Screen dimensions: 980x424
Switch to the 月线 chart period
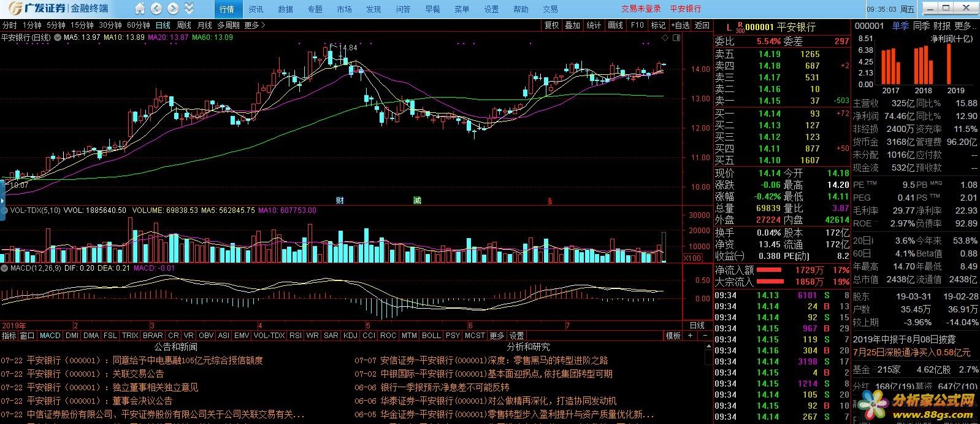point(205,26)
